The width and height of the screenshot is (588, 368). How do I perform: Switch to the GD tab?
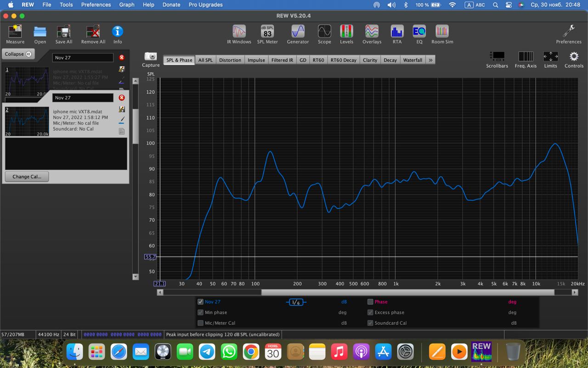(x=303, y=60)
